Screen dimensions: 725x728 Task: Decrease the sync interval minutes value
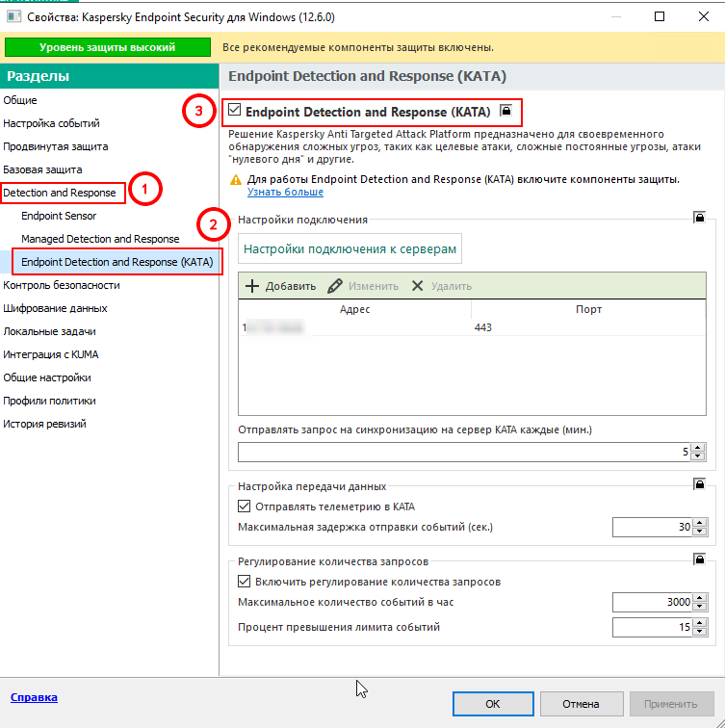pos(698,456)
